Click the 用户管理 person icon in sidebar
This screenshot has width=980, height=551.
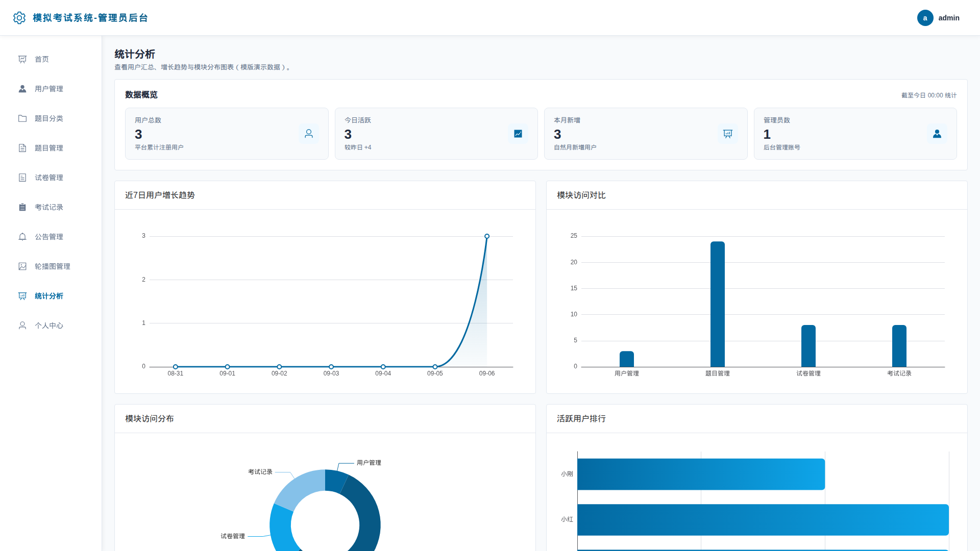pos(22,89)
